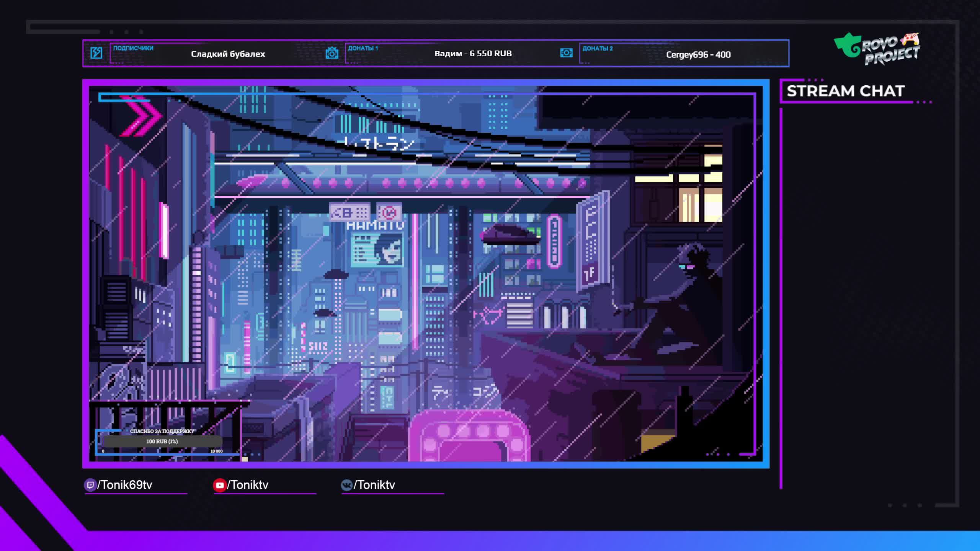Click the pink neon chevron arrows sign
This screenshot has width=980, height=551.
(x=141, y=116)
